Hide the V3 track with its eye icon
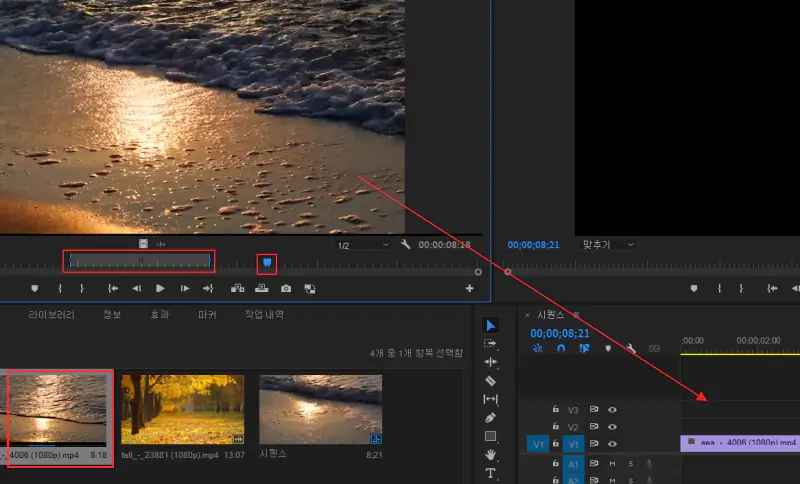This screenshot has width=800, height=484. tap(612, 409)
